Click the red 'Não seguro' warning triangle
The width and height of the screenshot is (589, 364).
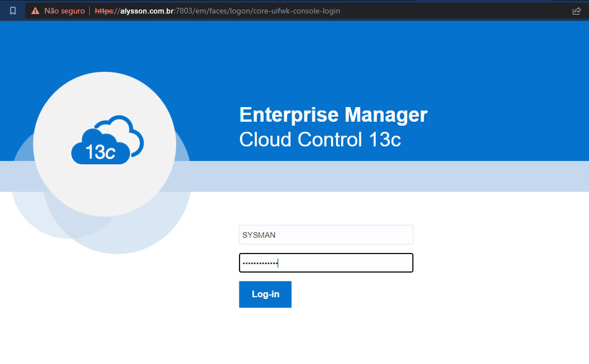point(35,11)
